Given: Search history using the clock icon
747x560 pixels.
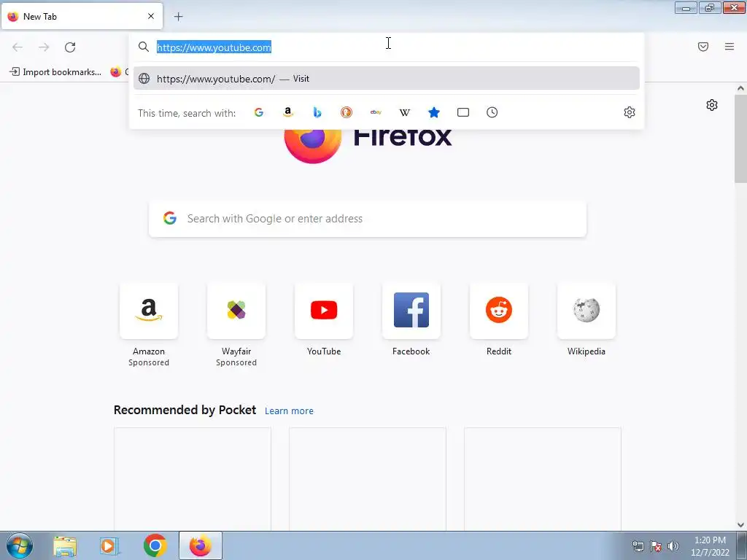Looking at the screenshot, I should click(492, 112).
